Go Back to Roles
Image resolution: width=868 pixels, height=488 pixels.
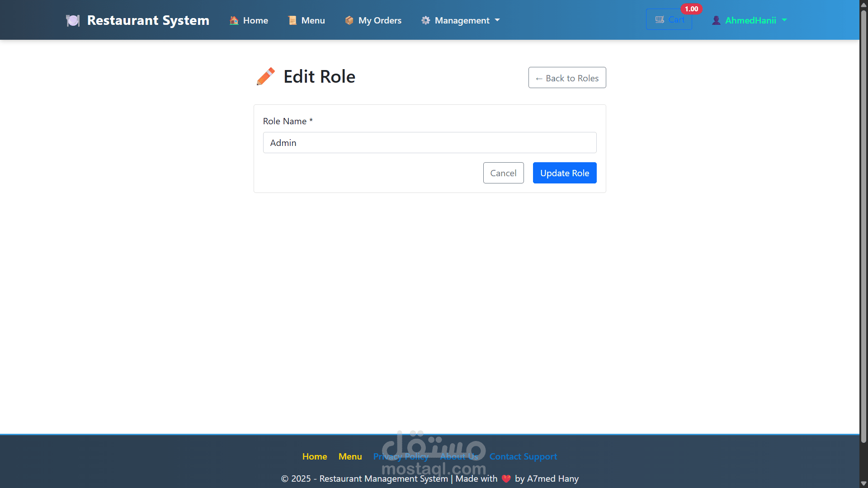(567, 78)
